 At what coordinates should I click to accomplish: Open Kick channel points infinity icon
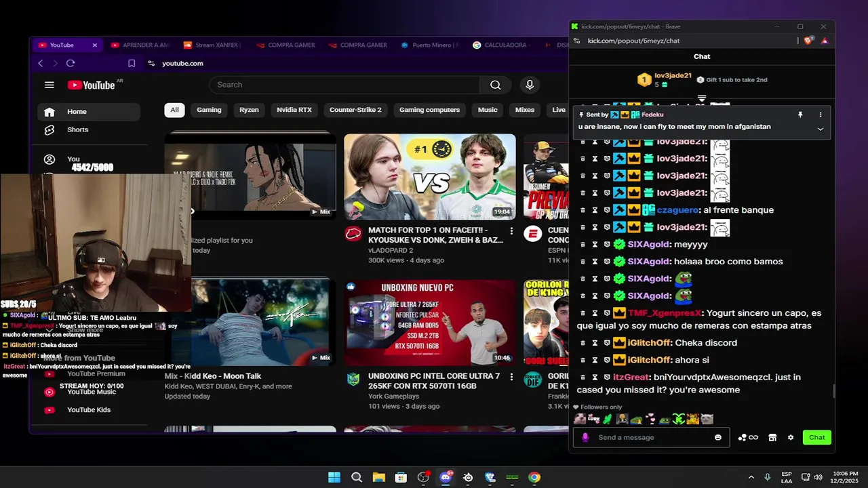tap(748, 437)
